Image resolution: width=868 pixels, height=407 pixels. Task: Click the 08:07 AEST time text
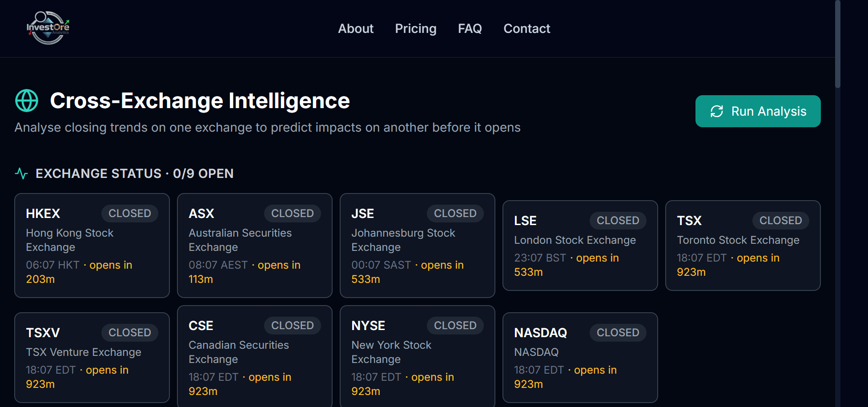(x=218, y=265)
